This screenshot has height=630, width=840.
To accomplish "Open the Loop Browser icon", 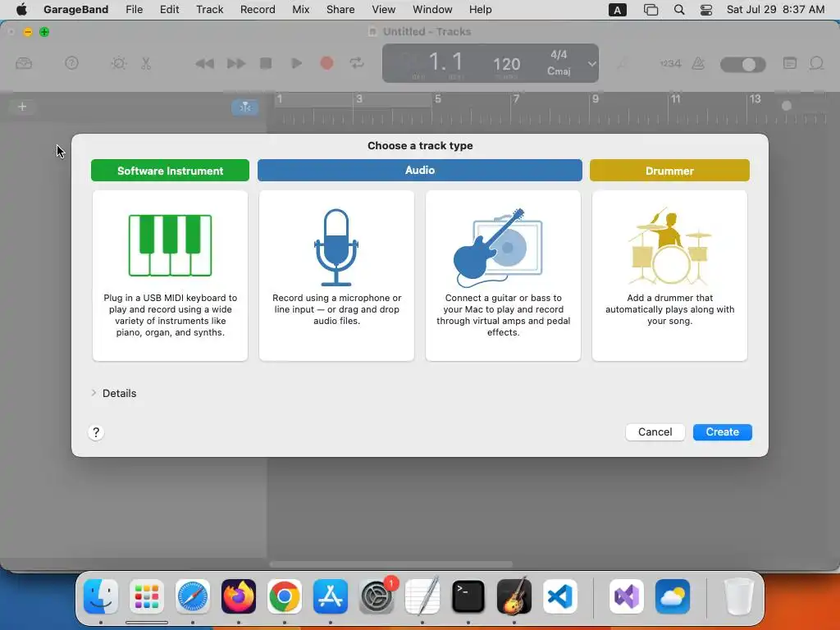I will coord(816,63).
